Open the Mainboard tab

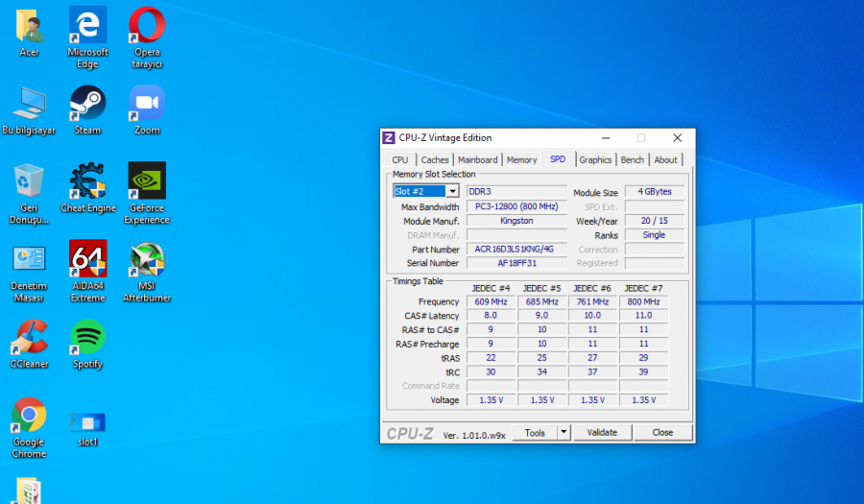(x=477, y=159)
